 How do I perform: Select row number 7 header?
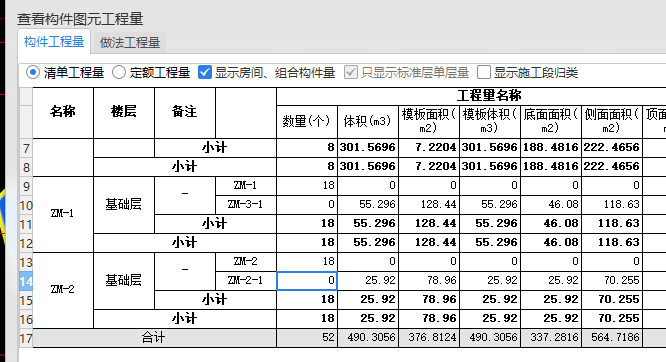pyautogui.click(x=26, y=148)
